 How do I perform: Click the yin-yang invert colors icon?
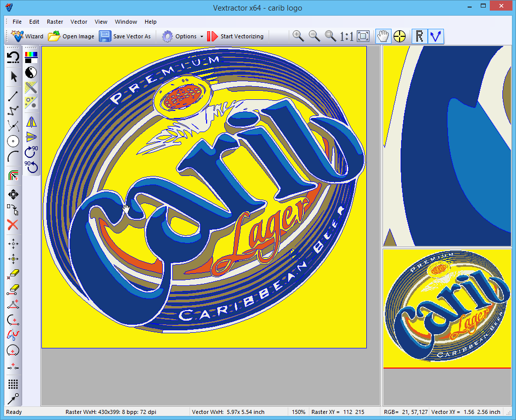[x=31, y=72]
